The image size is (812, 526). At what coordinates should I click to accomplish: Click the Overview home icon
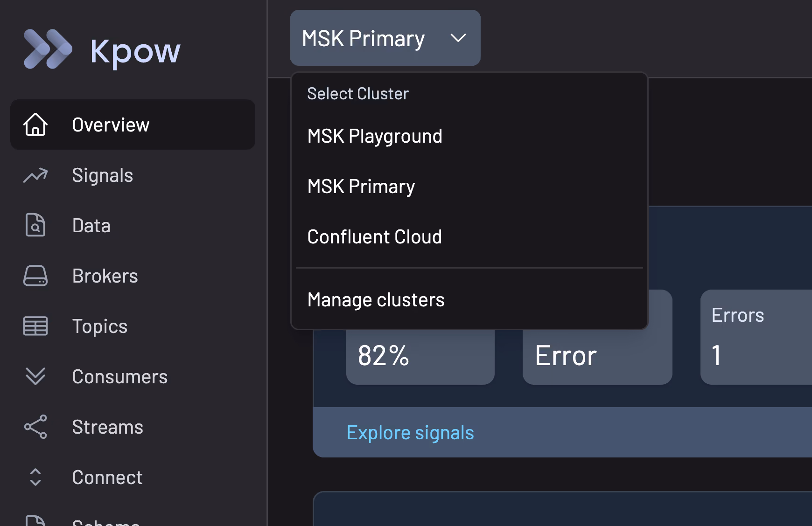pos(35,125)
